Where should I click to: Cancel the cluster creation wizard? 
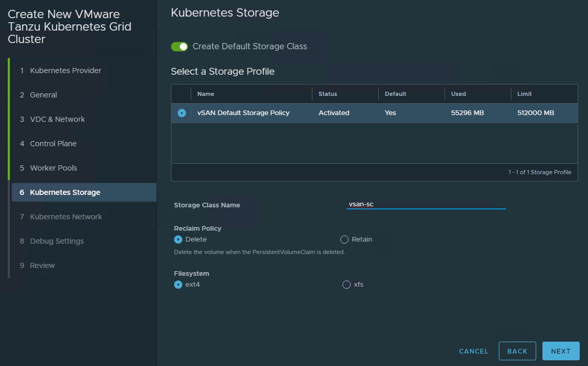474,351
